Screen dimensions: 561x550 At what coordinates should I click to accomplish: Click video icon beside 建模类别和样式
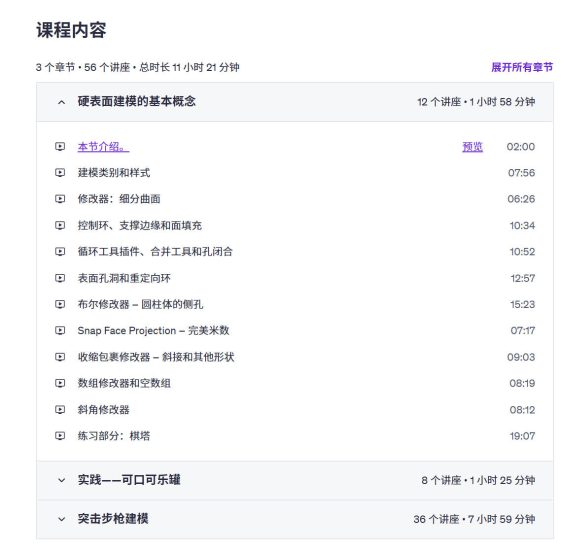60,173
